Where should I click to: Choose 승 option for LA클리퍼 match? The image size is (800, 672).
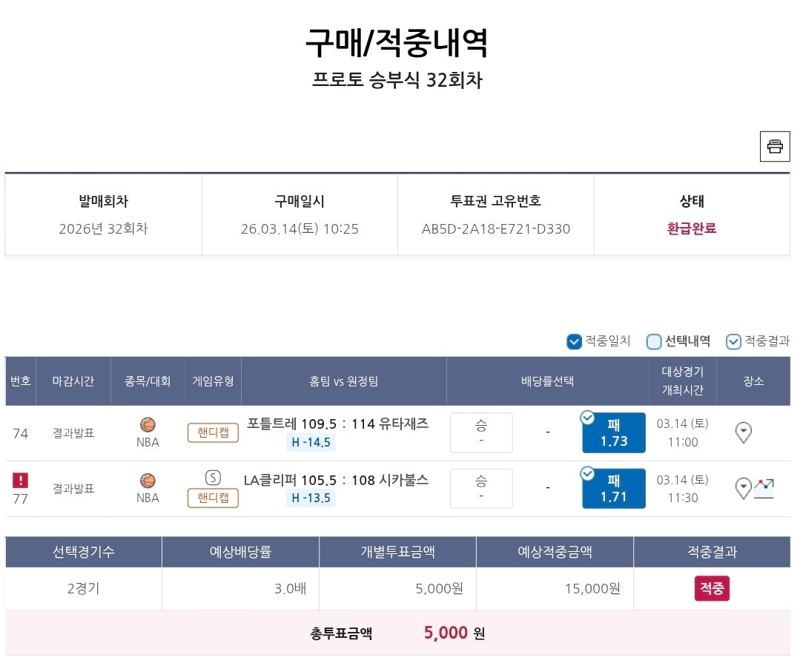click(481, 488)
